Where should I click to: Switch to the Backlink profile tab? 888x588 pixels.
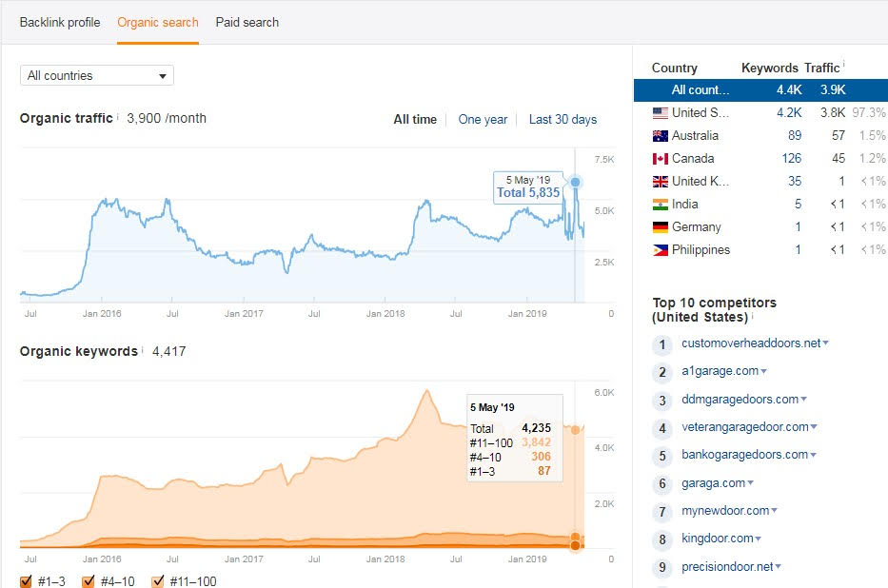coord(60,22)
